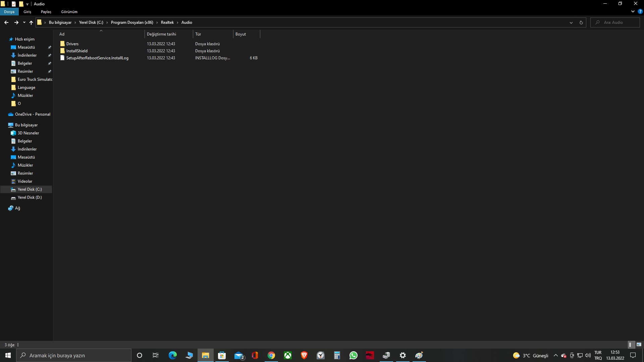Open the Drivers folder

click(x=72, y=44)
